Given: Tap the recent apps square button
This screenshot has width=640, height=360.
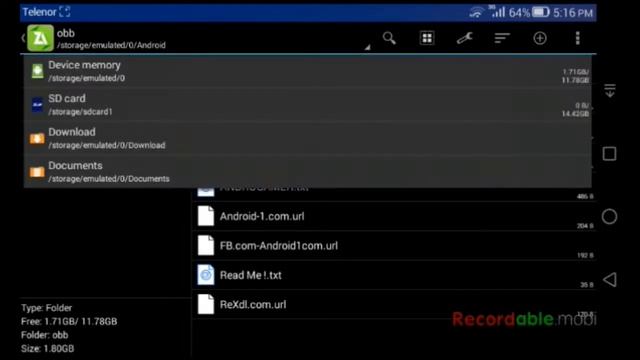Looking at the screenshot, I should [609, 154].
